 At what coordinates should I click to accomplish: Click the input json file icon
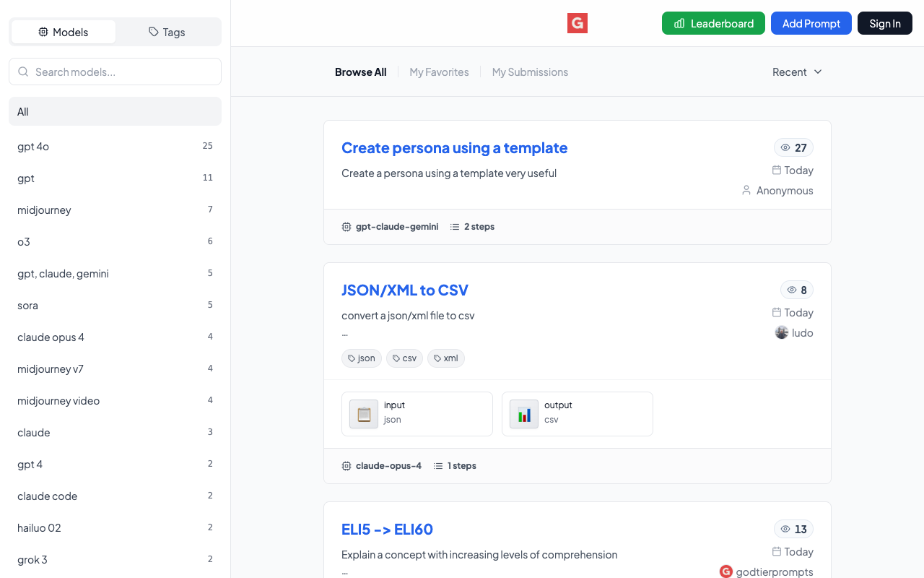[364, 414]
